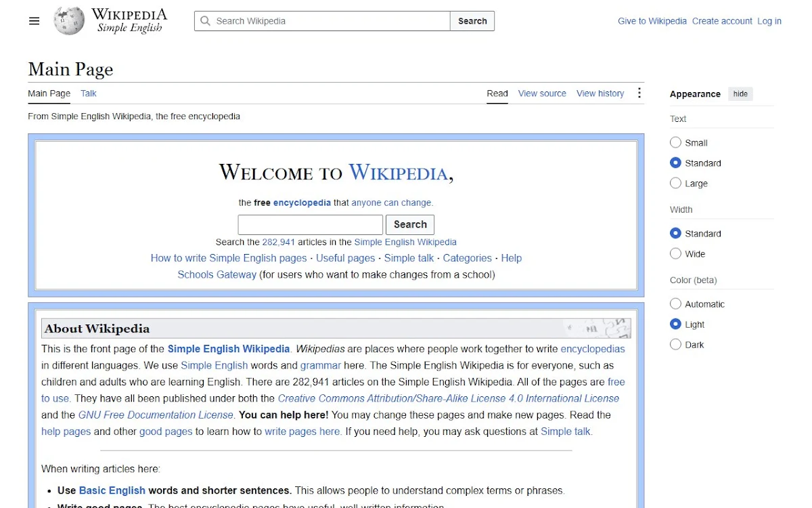Select Small text size
Viewport: 812px width, 508px height.
[x=675, y=142]
